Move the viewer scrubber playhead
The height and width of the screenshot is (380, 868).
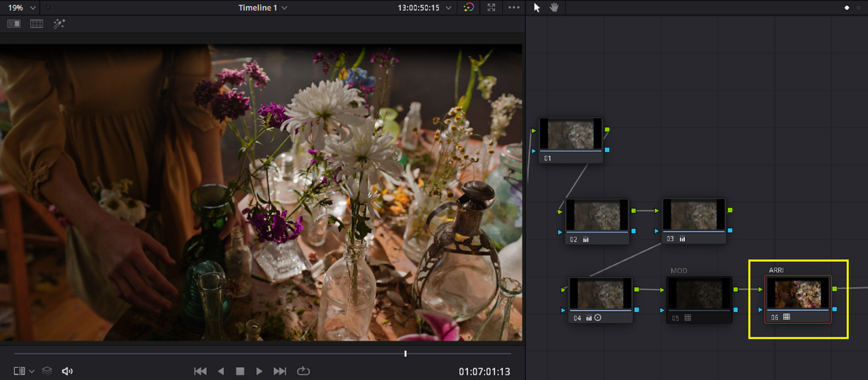[406, 354]
